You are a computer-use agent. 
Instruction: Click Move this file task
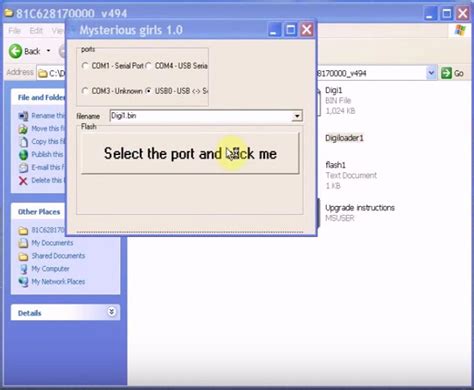click(49, 129)
